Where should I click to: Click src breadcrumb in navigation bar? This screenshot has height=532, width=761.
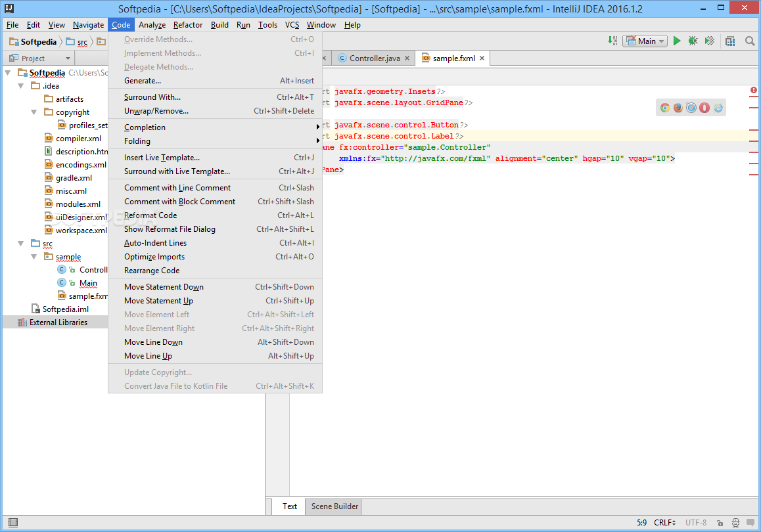pyautogui.click(x=78, y=42)
